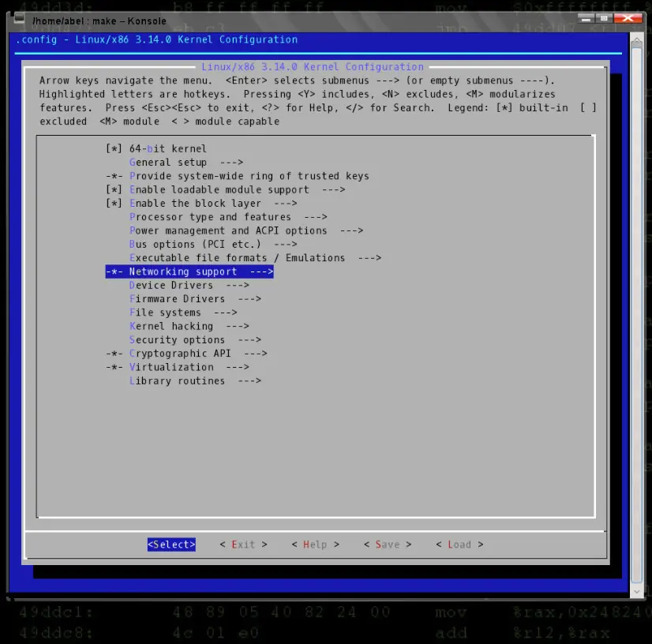Screen dimensions: 652x644
Task: Click the Help button
Action: pyautogui.click(x=315, y=545)
